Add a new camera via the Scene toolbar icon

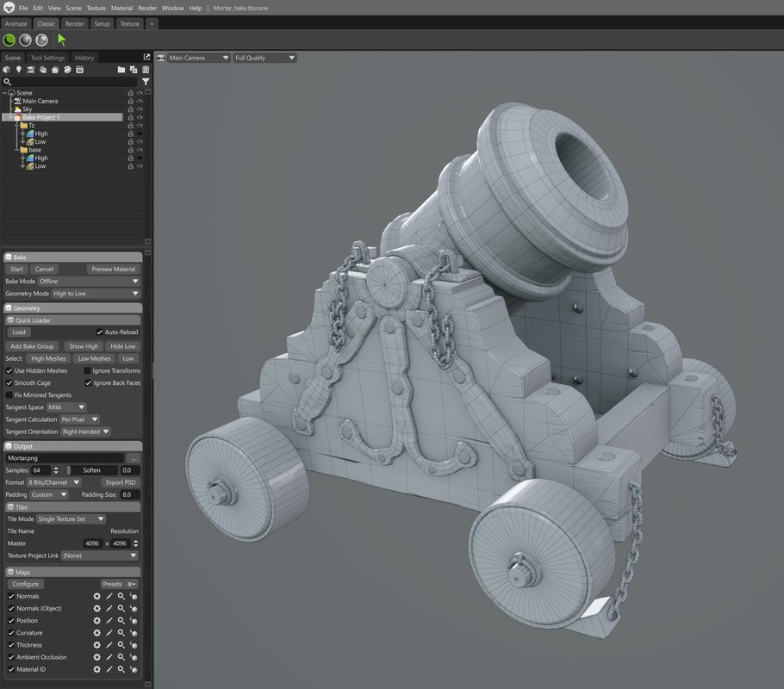(x=31, y=70)
